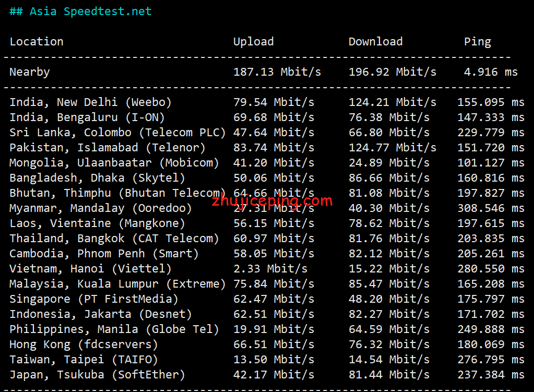Click the Hong Kong (fdcservers) row
The width and height of the screenshot is (534, 392).
point(267,345)
